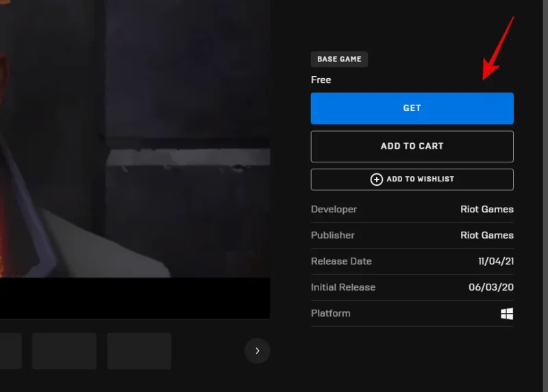Open Riot Games publisher link
Screen dimensions: 548x392
(487, 235)
